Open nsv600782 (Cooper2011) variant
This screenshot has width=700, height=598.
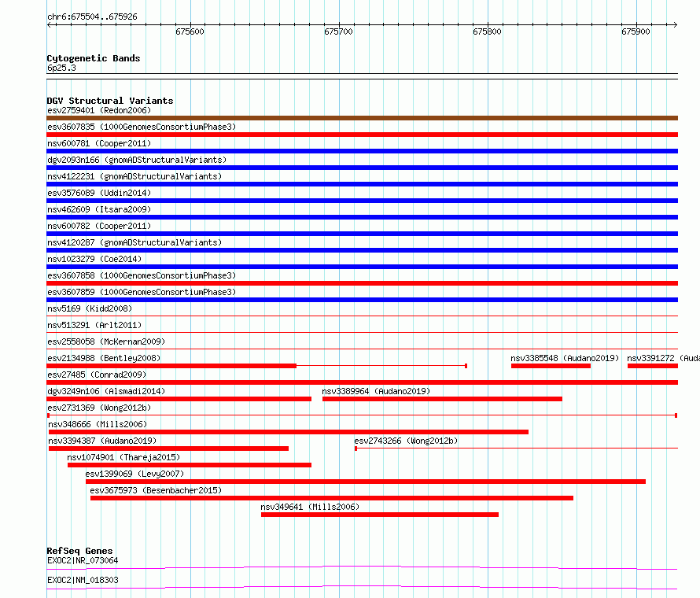pos(99,226)
